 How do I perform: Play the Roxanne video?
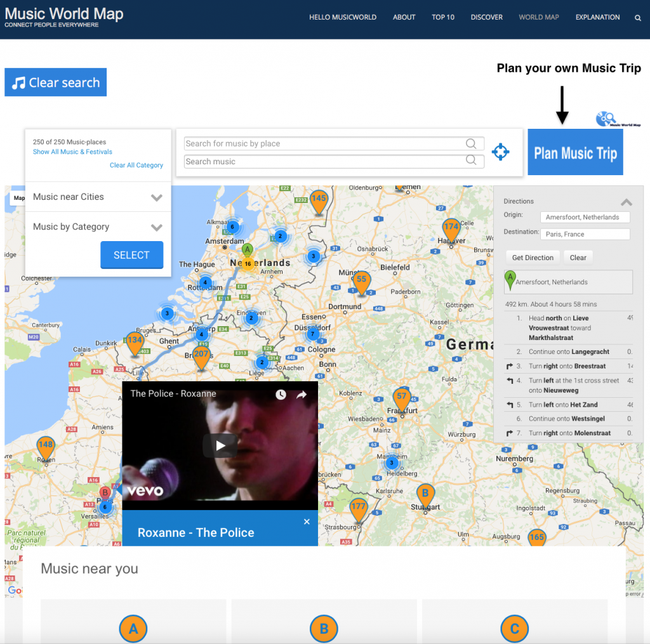(220, 445)
